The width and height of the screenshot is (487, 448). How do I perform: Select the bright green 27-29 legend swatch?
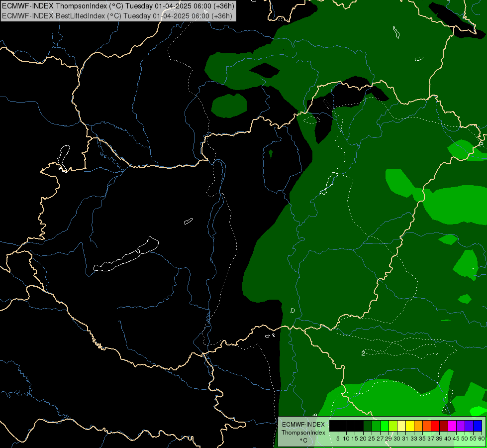[385, 426]
